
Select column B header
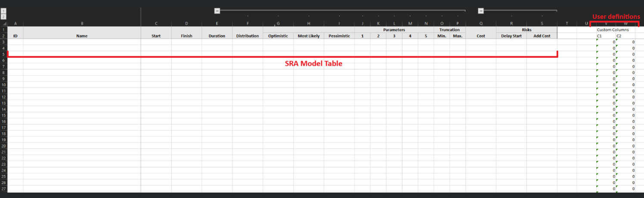(82, 23)
